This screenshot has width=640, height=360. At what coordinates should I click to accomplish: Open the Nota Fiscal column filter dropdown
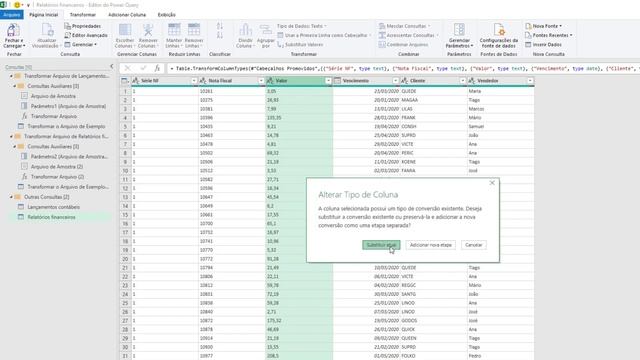coord(261,81)
